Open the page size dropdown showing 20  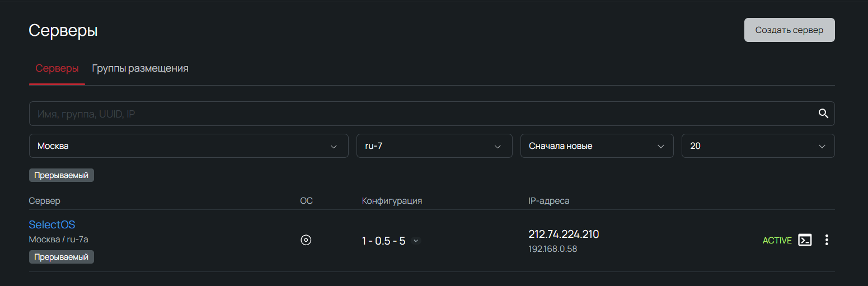(758, 146)
